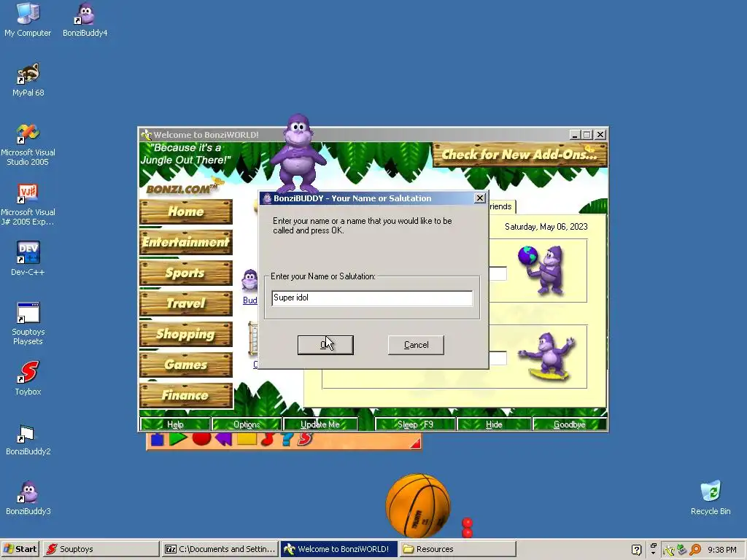Click the red music note in Souptoys toolbar
The height and width of the screenshot is (560, 747).
click(268, 438)
